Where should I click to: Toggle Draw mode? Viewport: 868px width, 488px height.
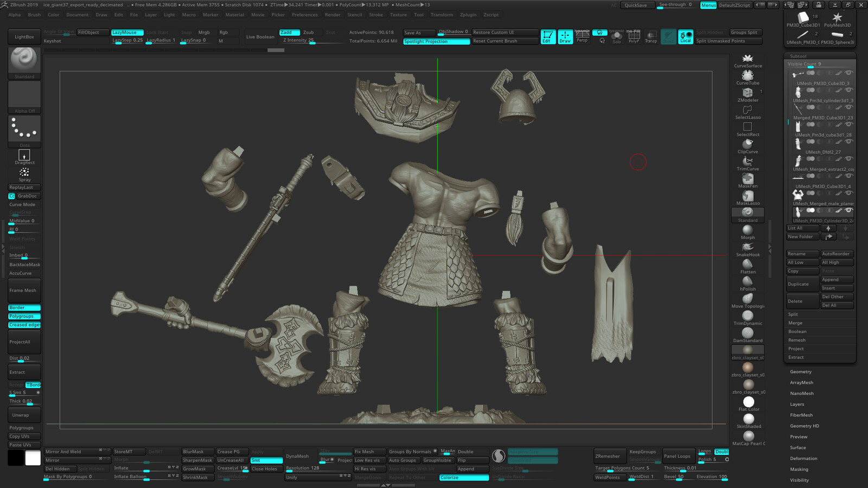tap(565, 37)
